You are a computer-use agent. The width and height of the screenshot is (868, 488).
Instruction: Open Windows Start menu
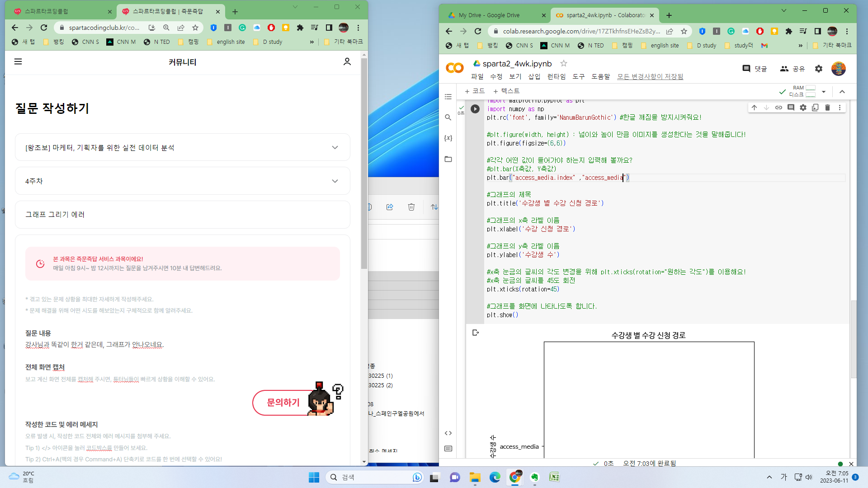(314, 477)
